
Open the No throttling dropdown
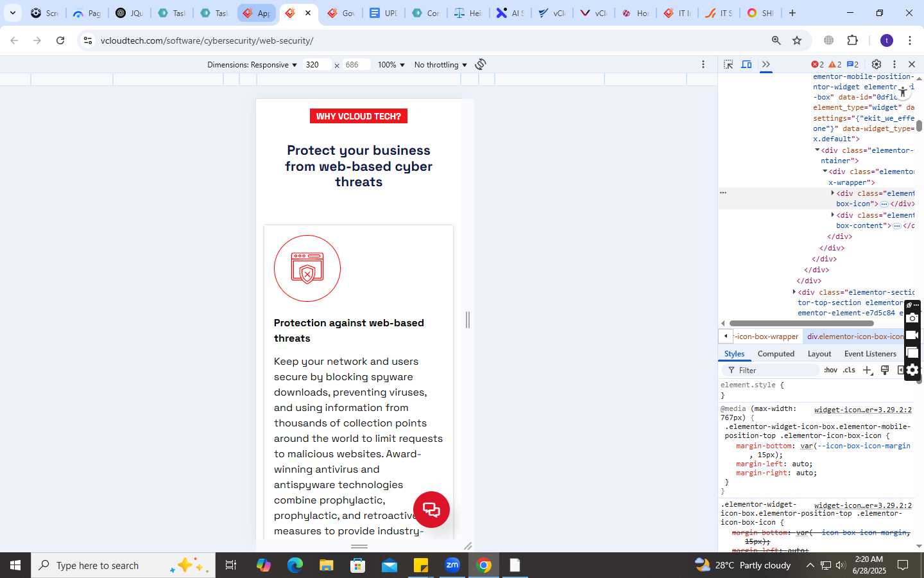(441, 65)
